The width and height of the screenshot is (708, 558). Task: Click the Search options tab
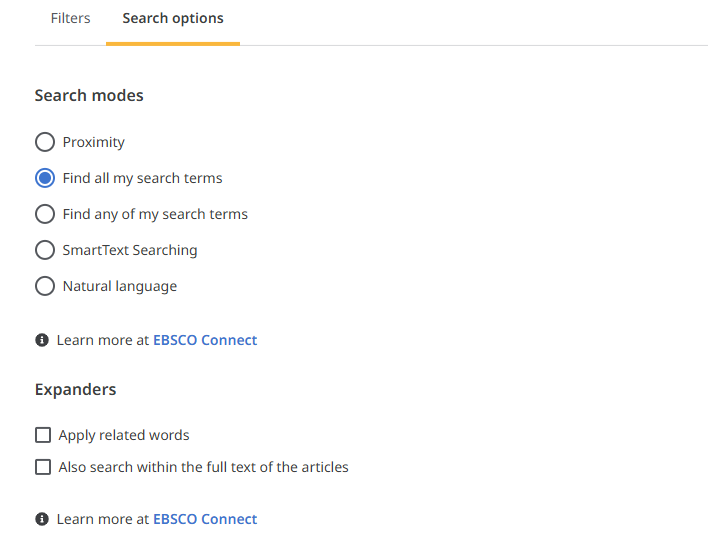pyautogui.click(x=173, y=18)
